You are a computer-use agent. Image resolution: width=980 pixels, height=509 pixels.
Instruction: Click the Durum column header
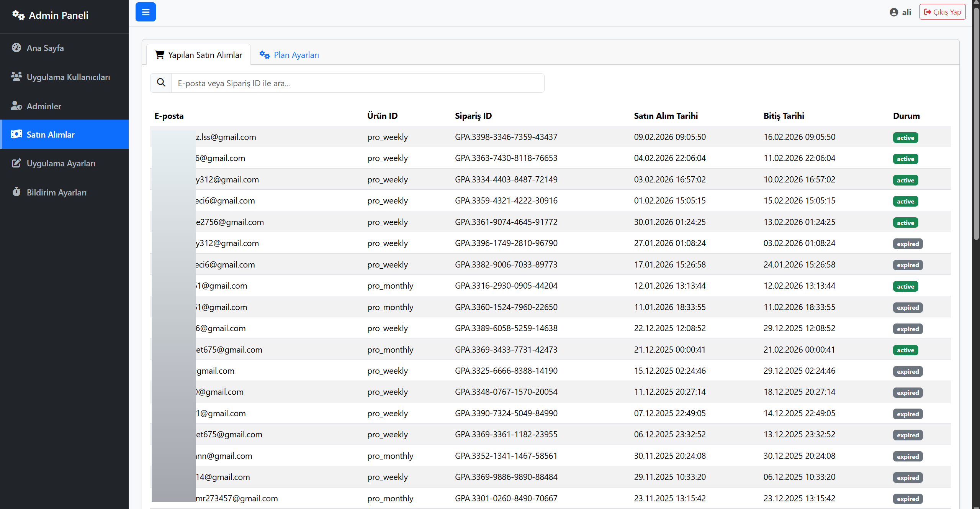coord(906,116)
